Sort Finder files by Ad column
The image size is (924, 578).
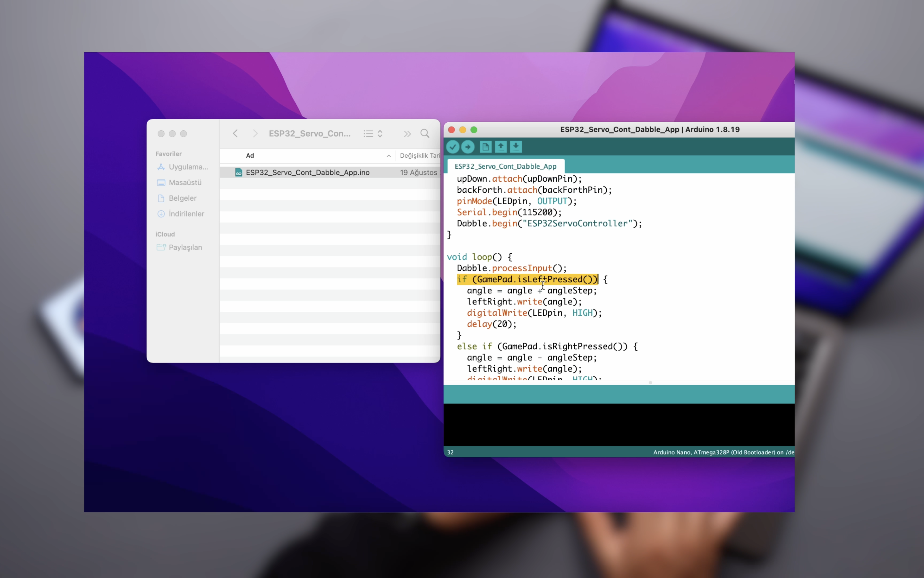[x=250, y=156]
